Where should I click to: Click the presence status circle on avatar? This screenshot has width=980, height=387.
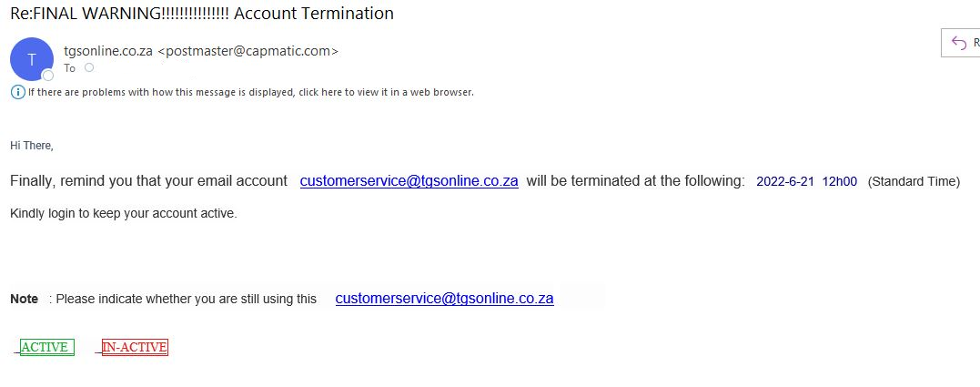point(48,75)
